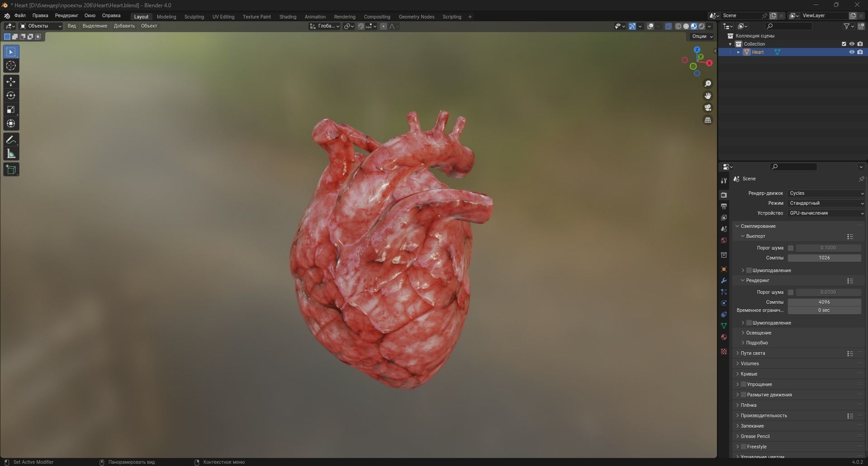
Task: Open the render engine Cycles dropdown
Action: point(826,193)
